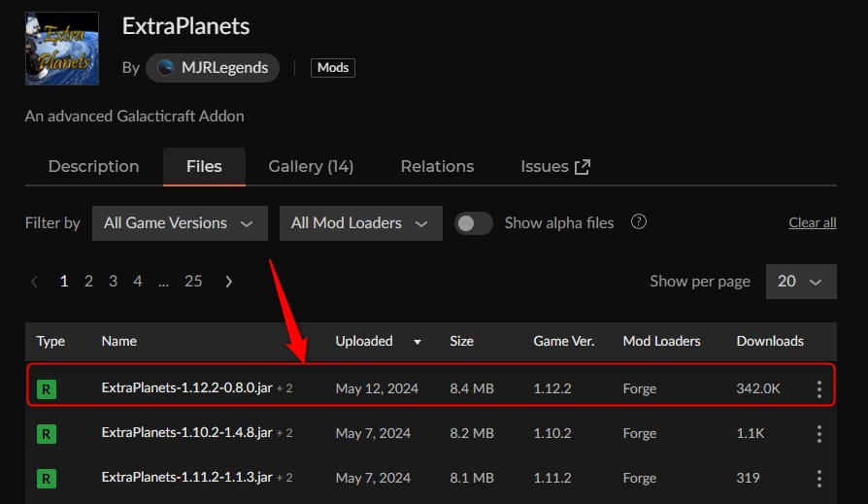
Task: Click the Mods category tag
Action: tap(333, 68)
